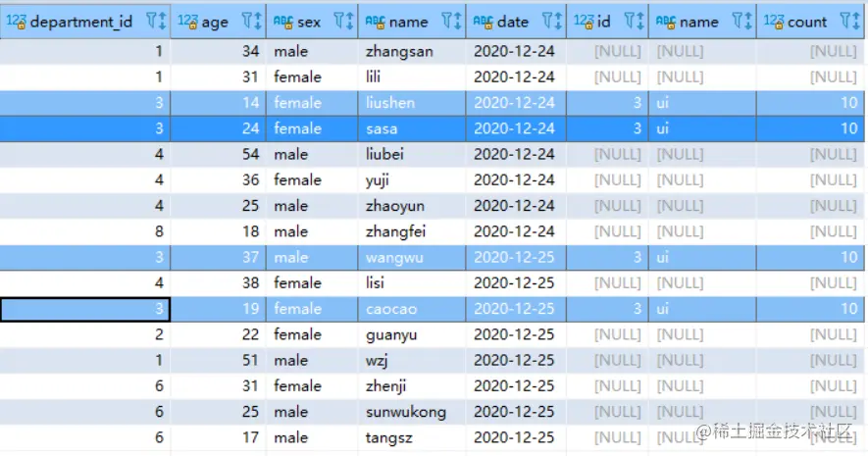Select the date cell in lisi row

(516, 282)
